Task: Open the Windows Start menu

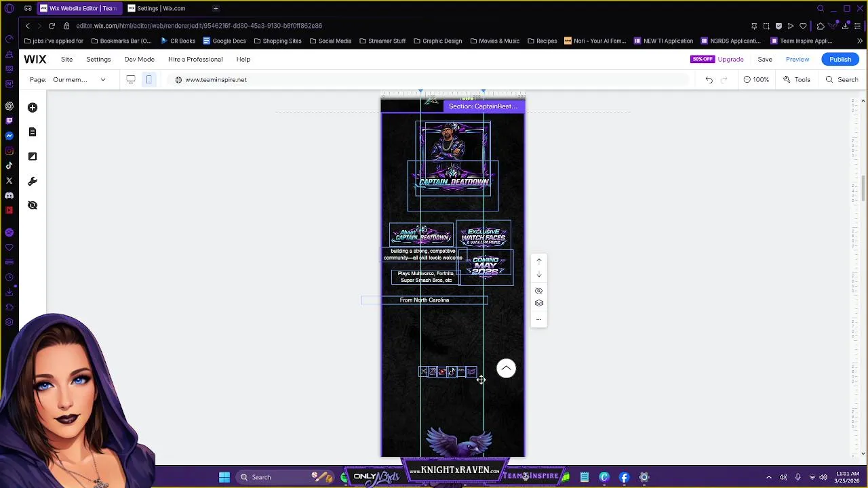Action: pos(224,477)
